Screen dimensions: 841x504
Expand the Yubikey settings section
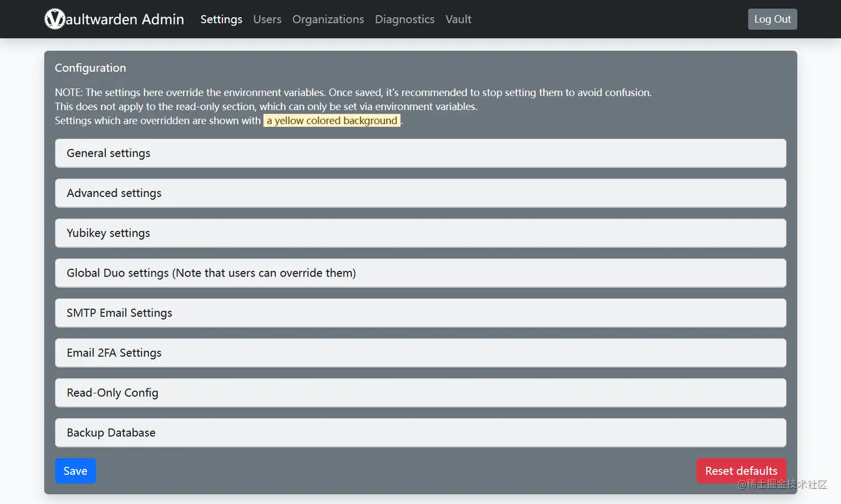(x=420, y=233)
